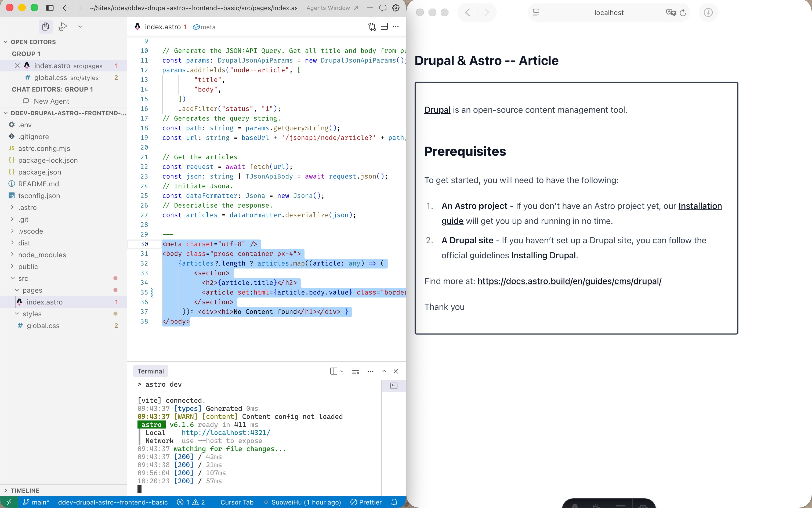The height and width of the screenshot is (508, 812).
Task: Open the chat bubble icon in title bar
Action: (383, 8)
